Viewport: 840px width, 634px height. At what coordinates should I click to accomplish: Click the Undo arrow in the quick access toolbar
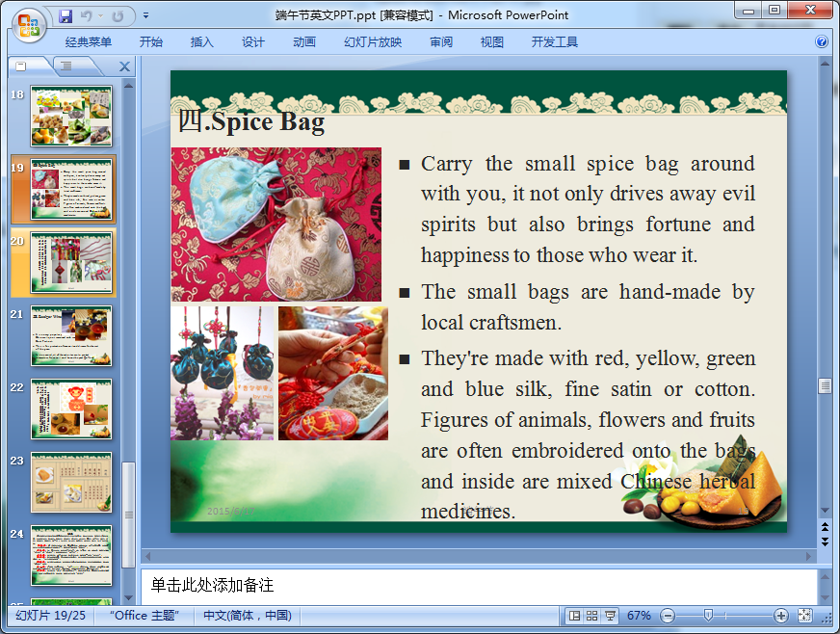tap(86, 16)
